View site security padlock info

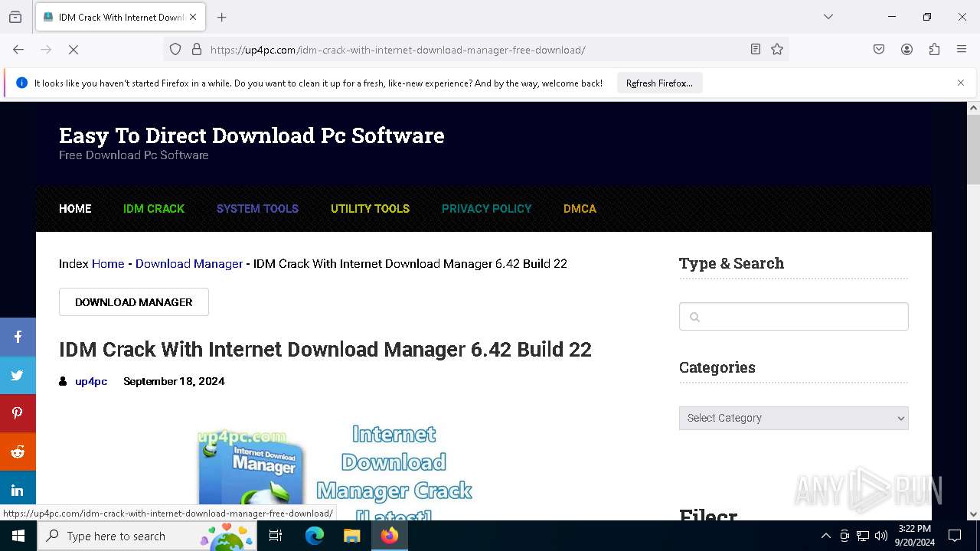tap(197, 50)
